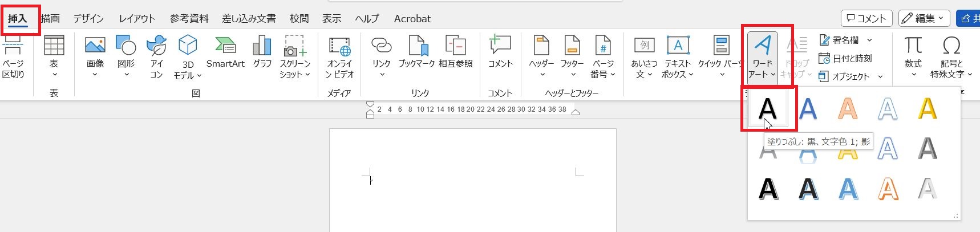The image size is (980, 232).
Task: Choose bold black shadow WordArt, bottom row first
Action: [768, 189]
